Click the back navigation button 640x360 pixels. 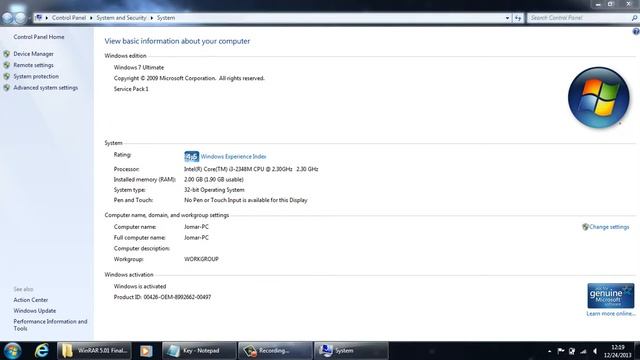click(x=7, y=18)
